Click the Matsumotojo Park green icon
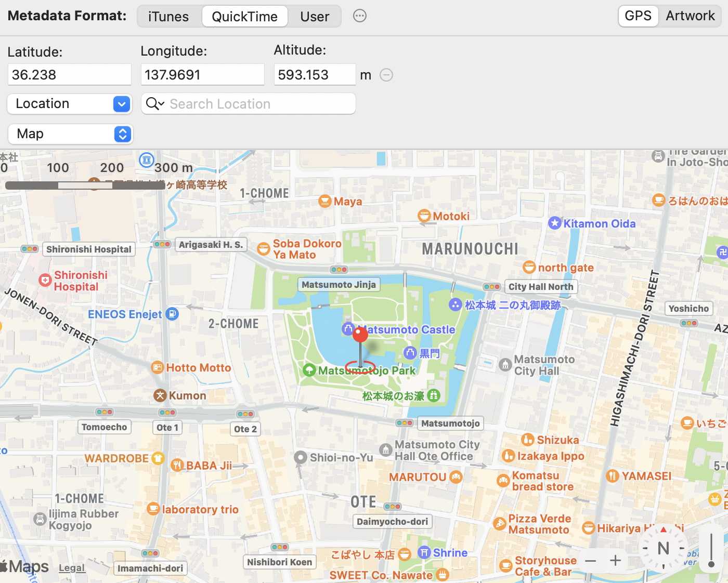The image size is (728, 583). click(x=309, y=370)
